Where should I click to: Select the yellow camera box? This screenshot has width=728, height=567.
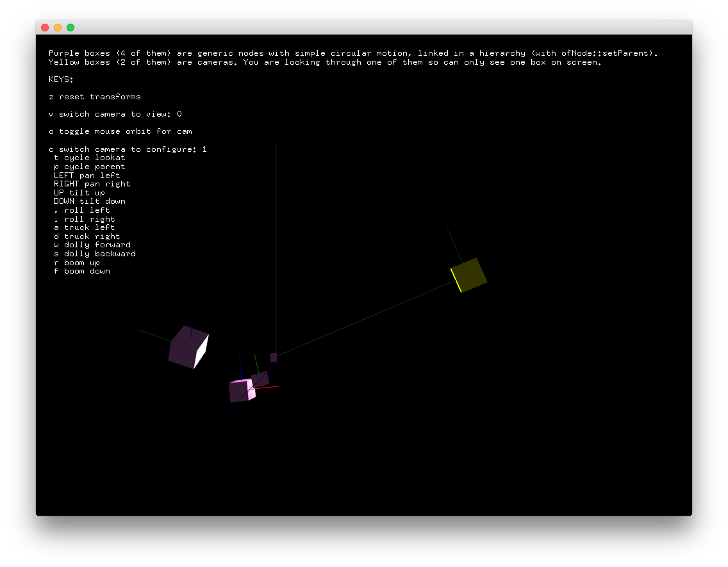470,274
